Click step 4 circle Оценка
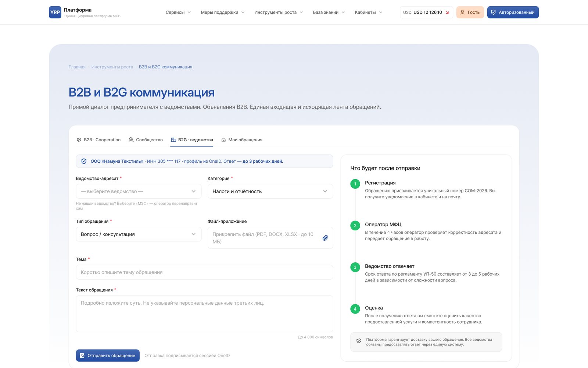Viewport: 588px width, 368px height. point(355,309)
